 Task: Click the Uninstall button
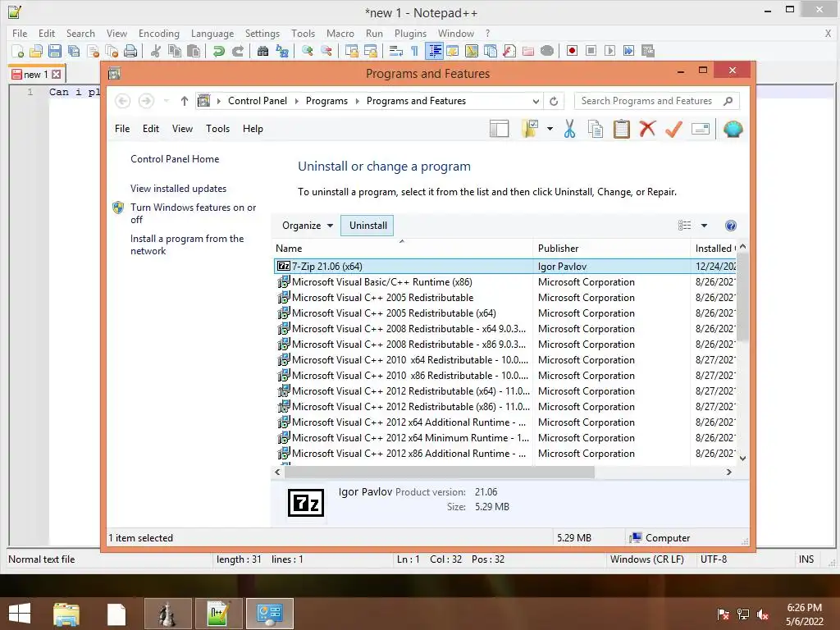pos(368,226)
